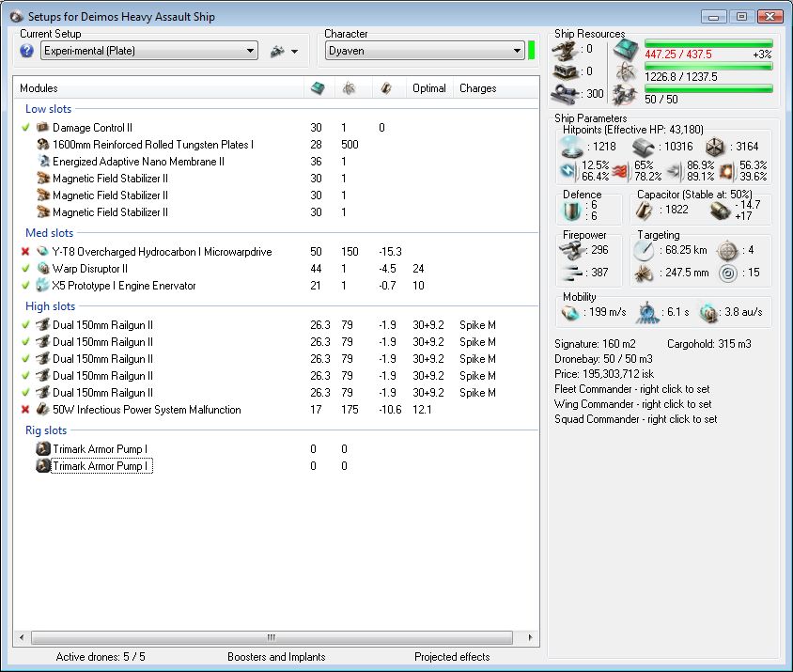Toggle the third Dual 150mm Railgun II

[x=25, y=359]
